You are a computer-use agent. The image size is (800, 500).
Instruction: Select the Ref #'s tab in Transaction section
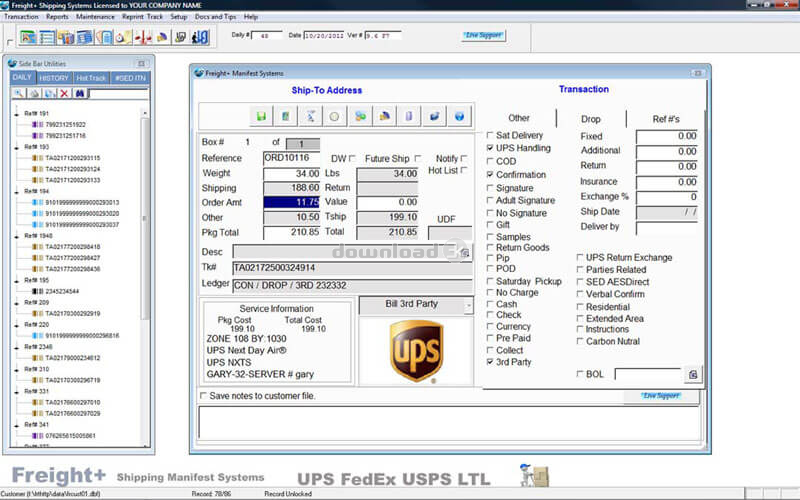666,119
